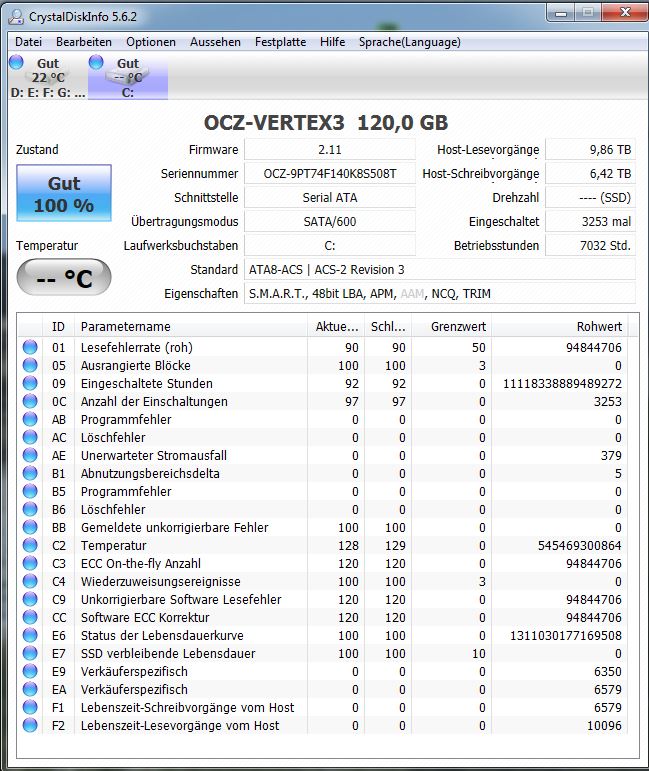Click status orb for Lebenszeit-Schreibvorgänge vom Host
Viewport: 649px width, 771px height.
pyautogui.click(x=30, y=707)
